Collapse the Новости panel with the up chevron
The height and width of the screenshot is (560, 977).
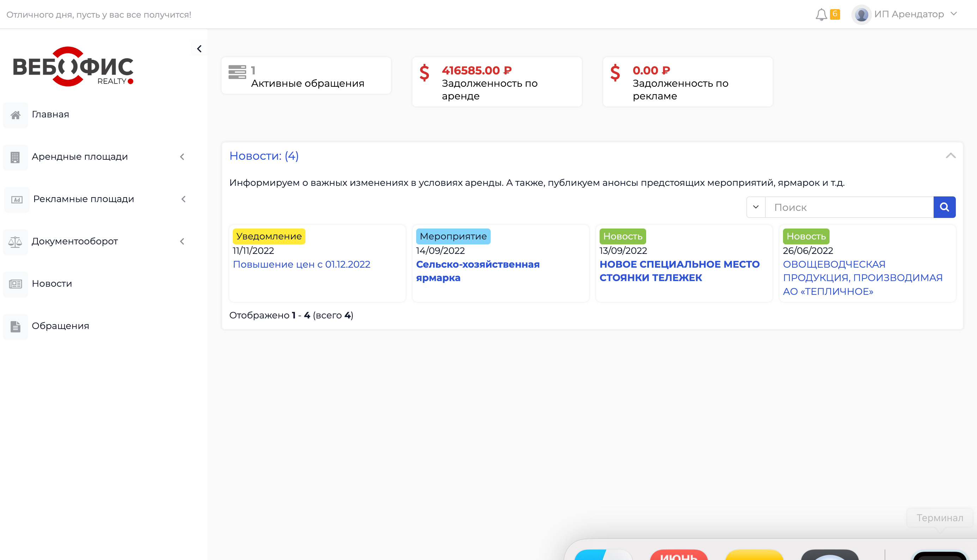950,156
